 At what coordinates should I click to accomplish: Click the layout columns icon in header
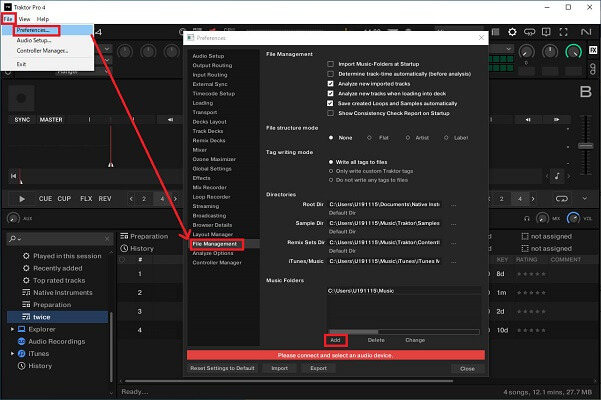pos(496,32)
